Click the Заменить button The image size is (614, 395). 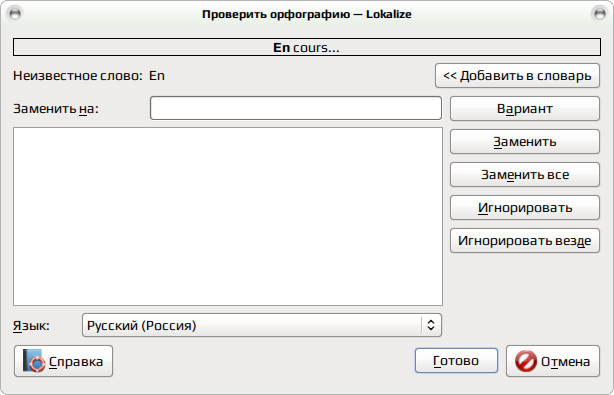click(x=525, y=141)
